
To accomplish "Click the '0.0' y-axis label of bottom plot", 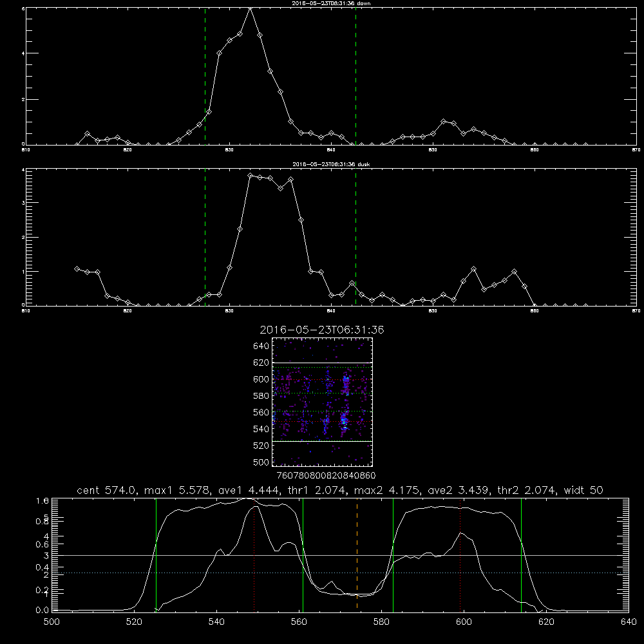I will [x=42, y=611].
